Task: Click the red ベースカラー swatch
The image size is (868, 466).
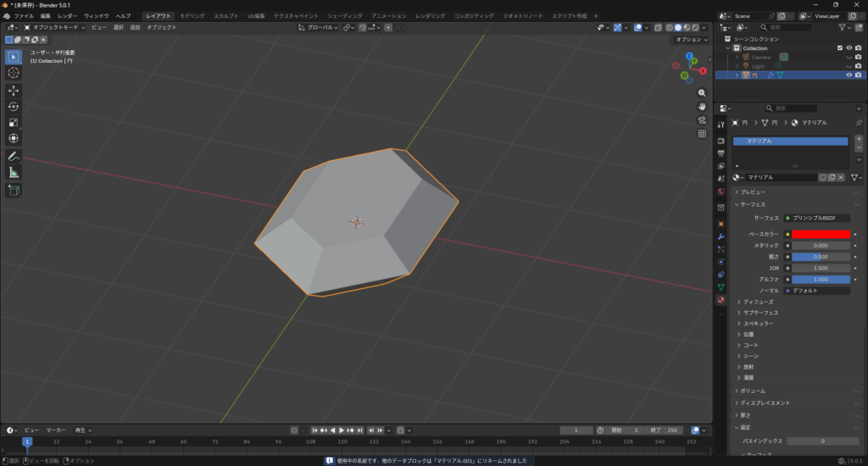Action: pyautogui.click(x=821, y=234)
